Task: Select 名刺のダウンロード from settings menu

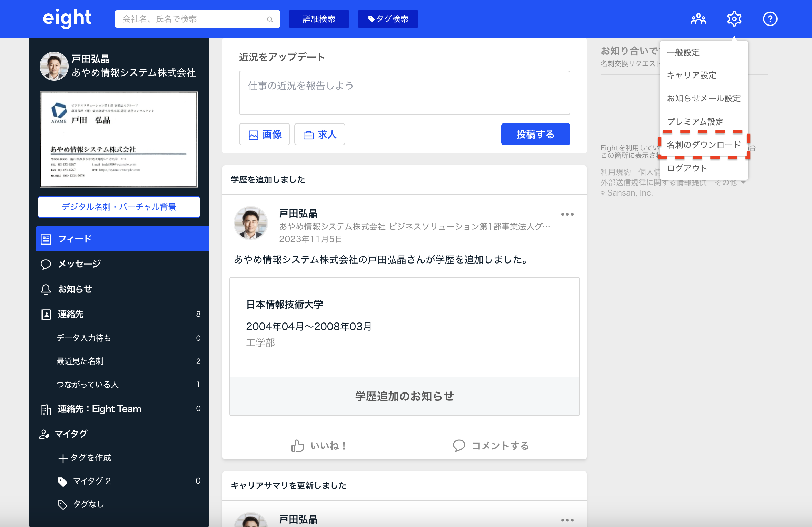Action: tap(703, 145)
